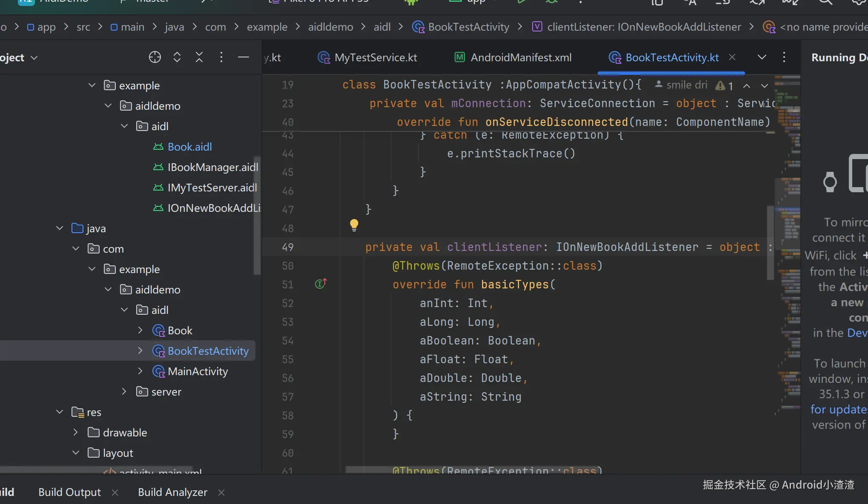Close the BookTestActivity.kt editor tab
Viewport: 868px width, 504px height.
pos(732,57)
